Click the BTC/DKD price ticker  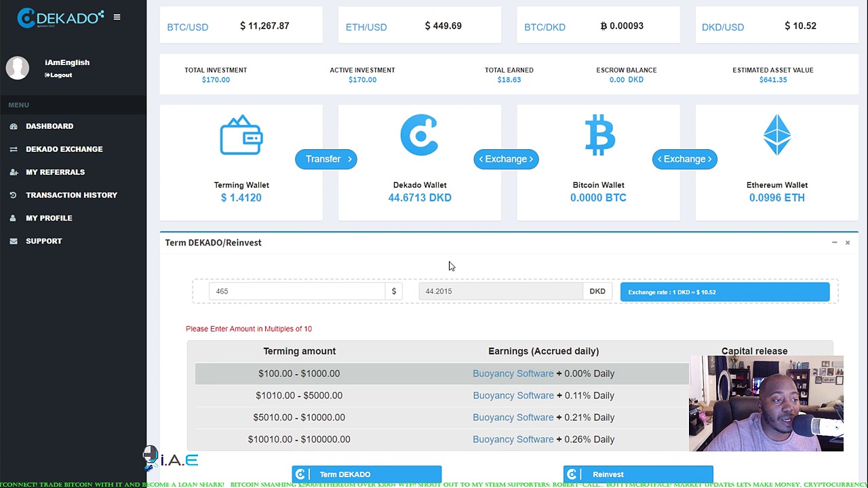point(598,26)
